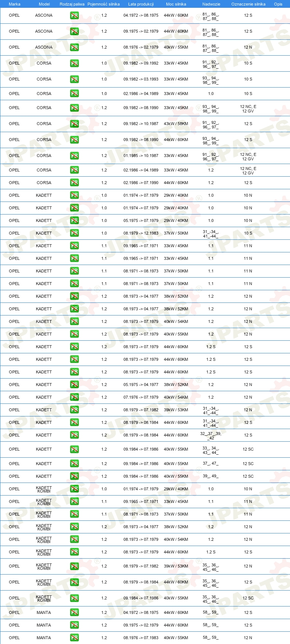Select the 39_, 49_ body cell
Screen dimensions: 290x644
211,477
